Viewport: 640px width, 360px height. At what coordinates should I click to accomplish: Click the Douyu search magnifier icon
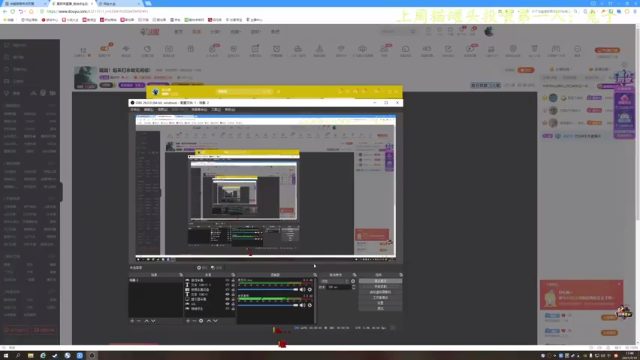[x=413, y=31]
